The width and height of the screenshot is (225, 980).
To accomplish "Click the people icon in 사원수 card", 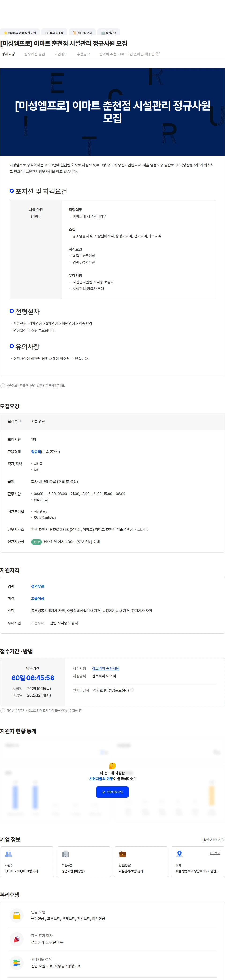I will 9,854.
